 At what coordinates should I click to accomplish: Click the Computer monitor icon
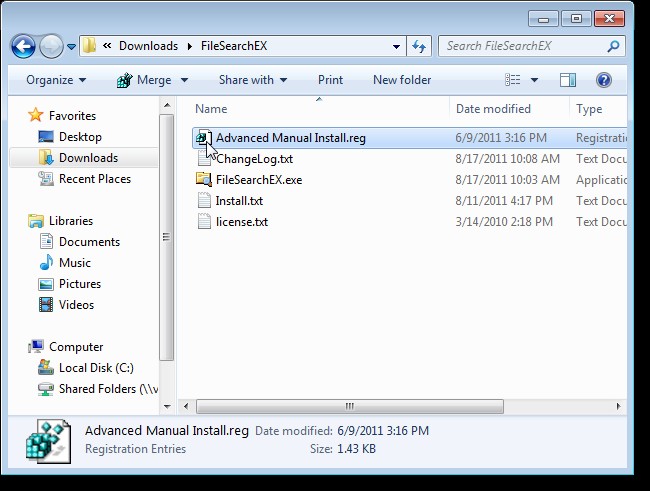click(x=36, y=346)
